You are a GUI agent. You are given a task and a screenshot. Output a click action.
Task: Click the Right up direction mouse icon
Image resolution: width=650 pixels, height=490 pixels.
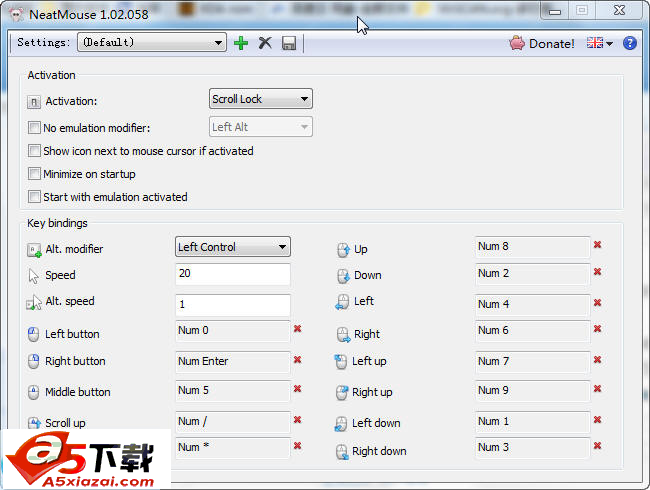pos(342,393)
